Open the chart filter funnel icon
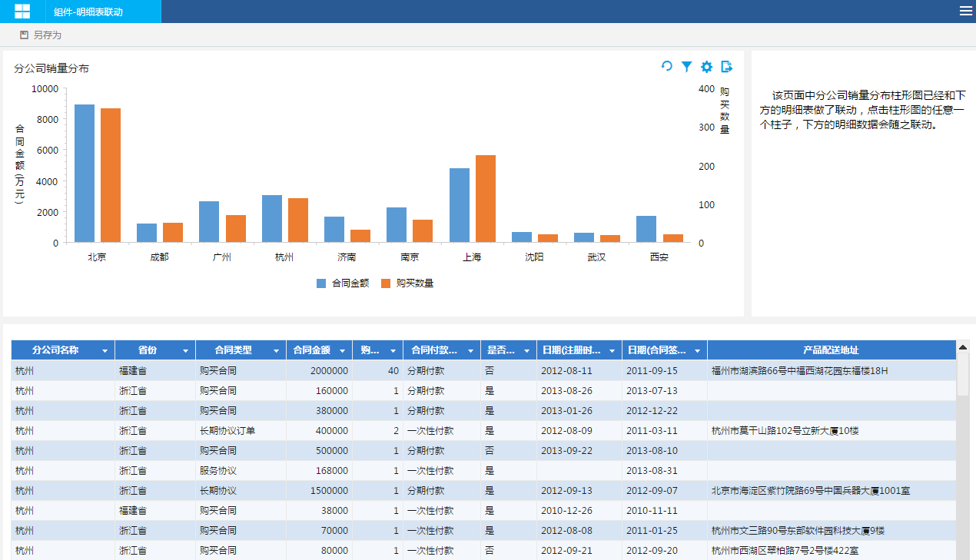976x560 pixels. (687, 67)
